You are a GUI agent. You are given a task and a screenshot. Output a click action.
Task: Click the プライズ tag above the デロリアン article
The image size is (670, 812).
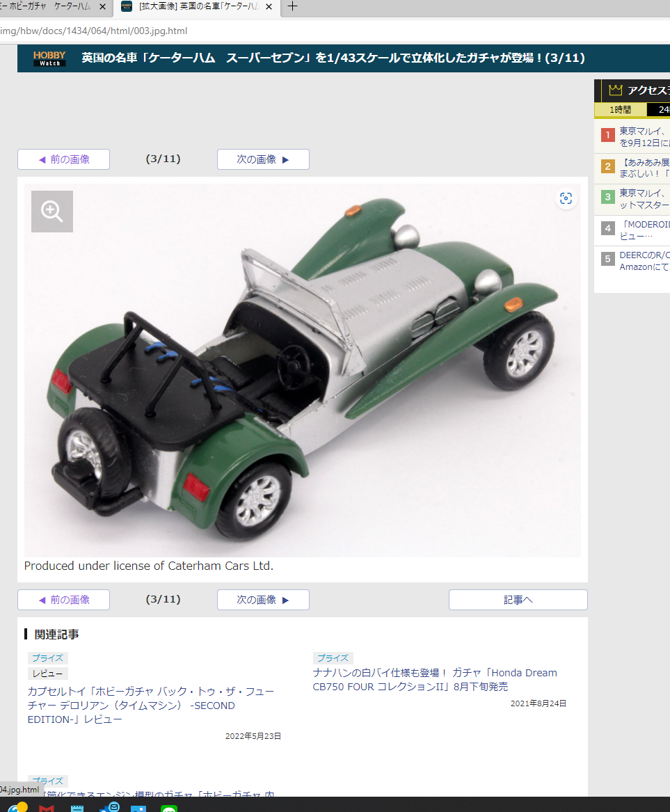coord(47,658)
